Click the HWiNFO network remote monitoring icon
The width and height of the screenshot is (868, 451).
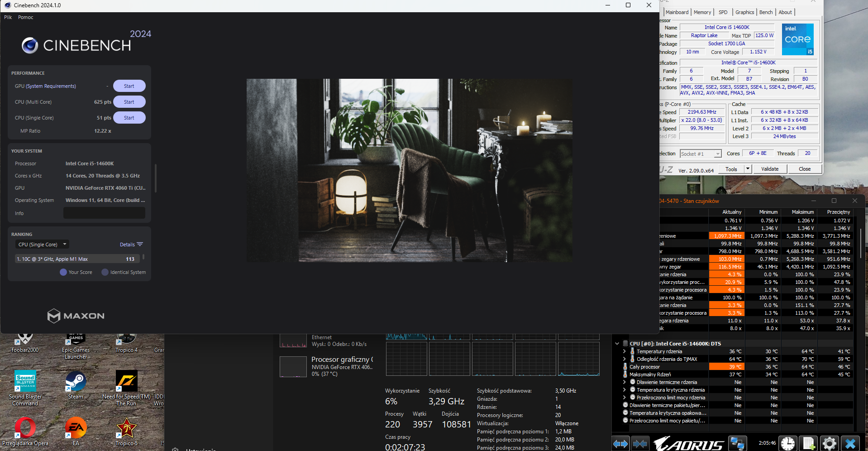point(737,443)
